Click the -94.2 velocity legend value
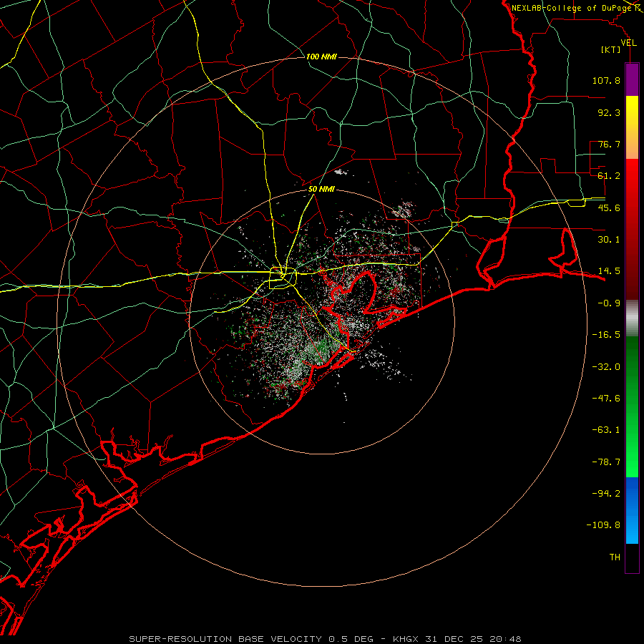644x644 pixels. [x=606, y=493]
